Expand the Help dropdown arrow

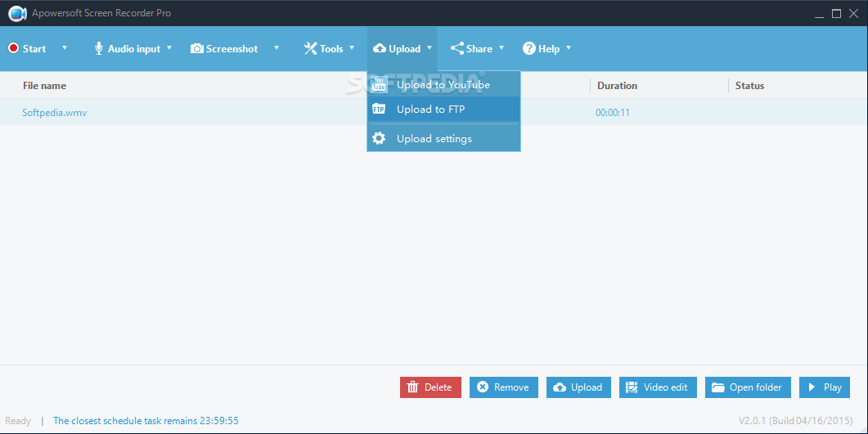pos(569,48)
